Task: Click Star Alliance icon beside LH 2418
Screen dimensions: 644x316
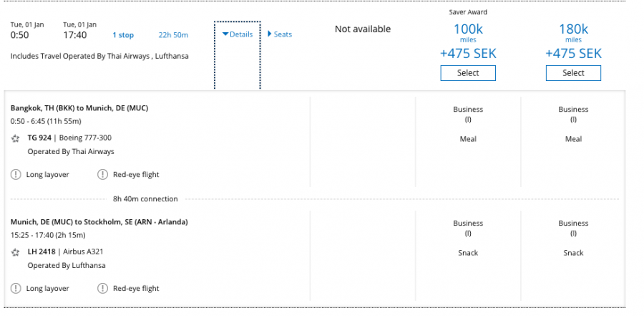Action: click(x=16, y=252)
